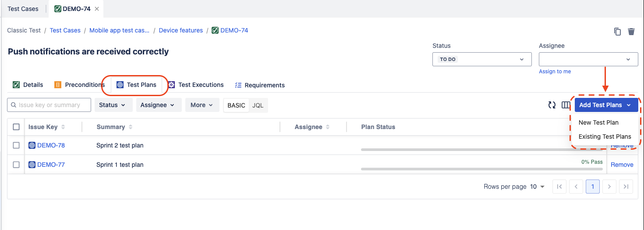Click the DEMO-78 test plan icon

point(32,145)
